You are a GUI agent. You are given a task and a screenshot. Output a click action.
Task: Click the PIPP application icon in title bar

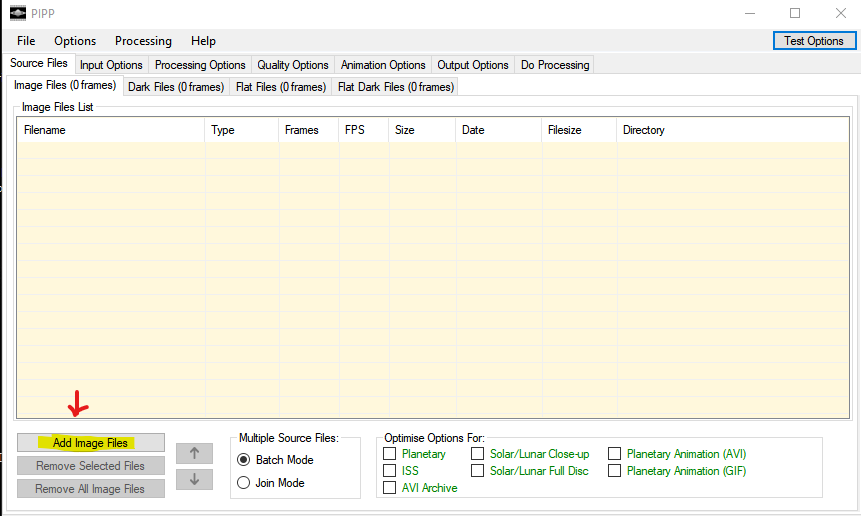coord(18,13)
